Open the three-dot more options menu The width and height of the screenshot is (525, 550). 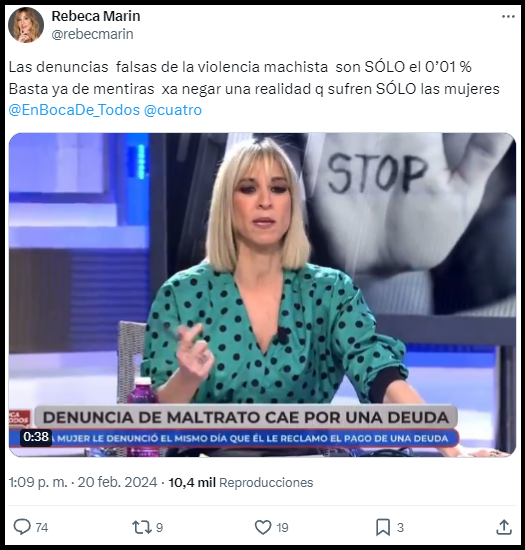tap(508, 17)
